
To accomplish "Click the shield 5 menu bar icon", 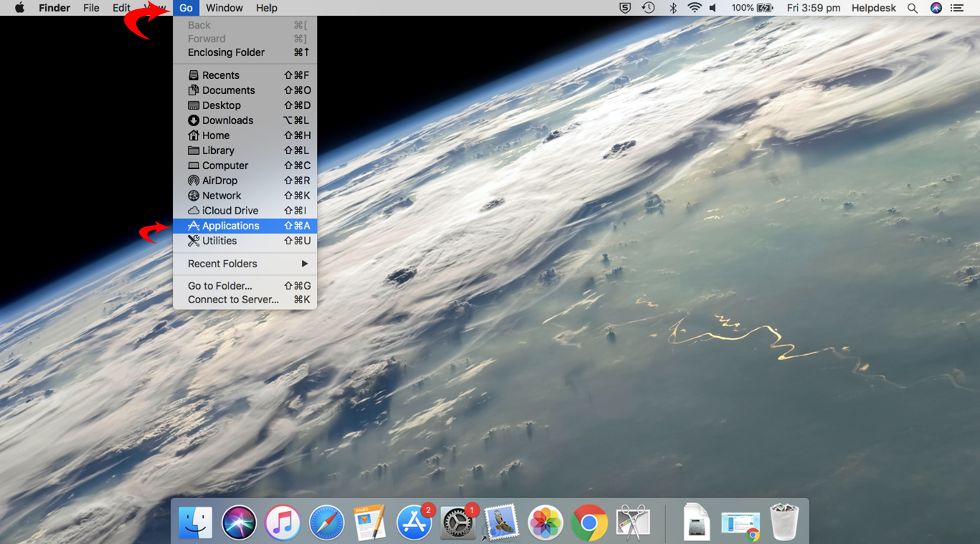I will click(x=625, y=8).
